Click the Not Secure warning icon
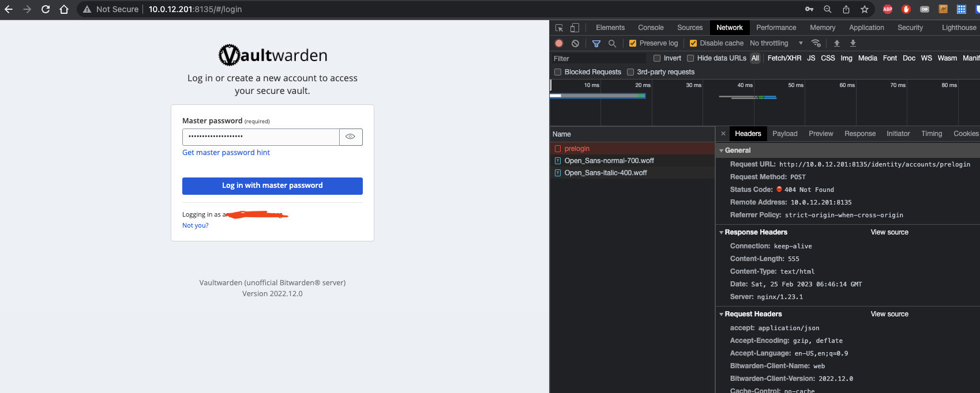 (x=87, y=9)
